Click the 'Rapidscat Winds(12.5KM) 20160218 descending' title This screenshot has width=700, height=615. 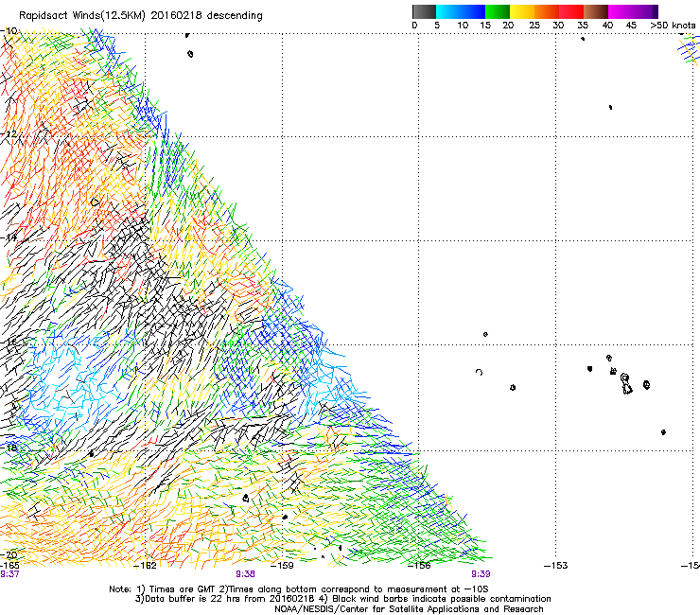coord(141,15)
